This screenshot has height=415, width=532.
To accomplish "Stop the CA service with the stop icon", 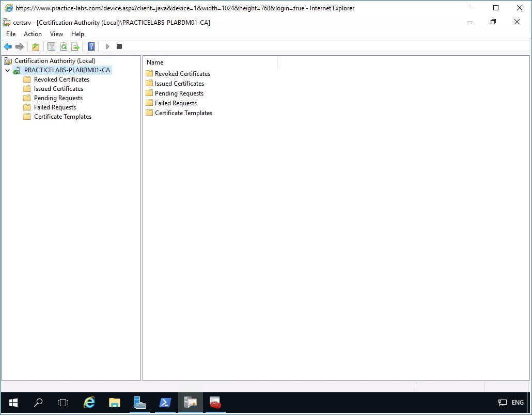I will pos(119,46).
